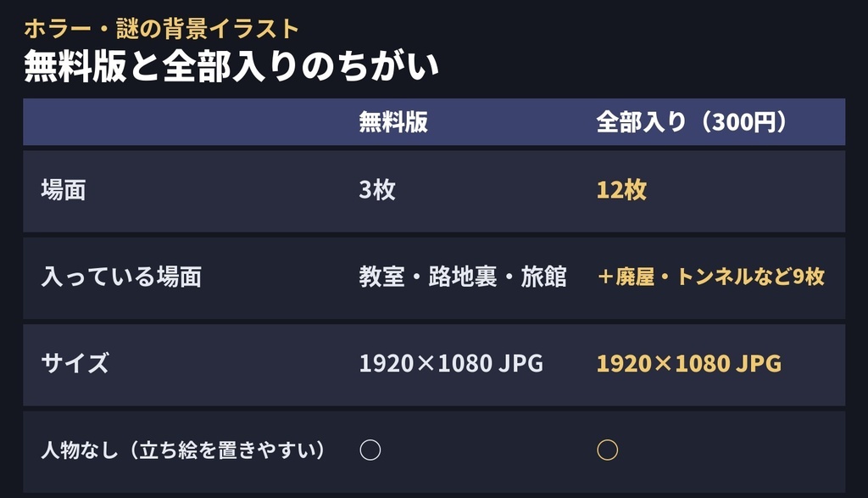Click the ＋廃屋・トンネルなど9枚 cell

pyautogui.click(x=711, y=277)
